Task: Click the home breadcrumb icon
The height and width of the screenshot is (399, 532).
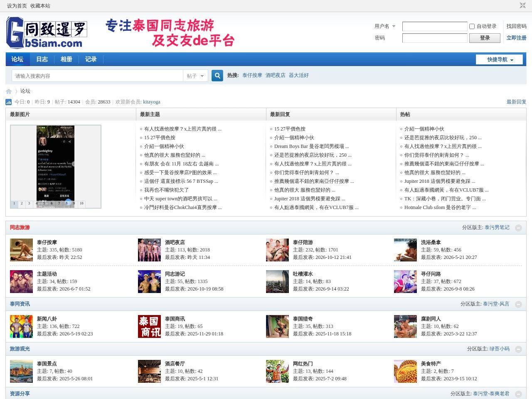Action: [x=9, y=91]
